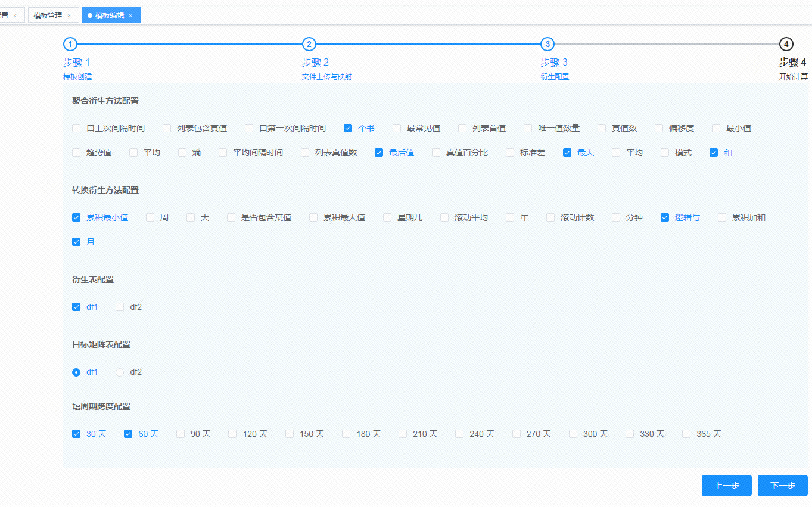The image size is (812, 507).
Task: Check the 真值数 checkbox
Action: pyautogui.click(x=602, y=128)
